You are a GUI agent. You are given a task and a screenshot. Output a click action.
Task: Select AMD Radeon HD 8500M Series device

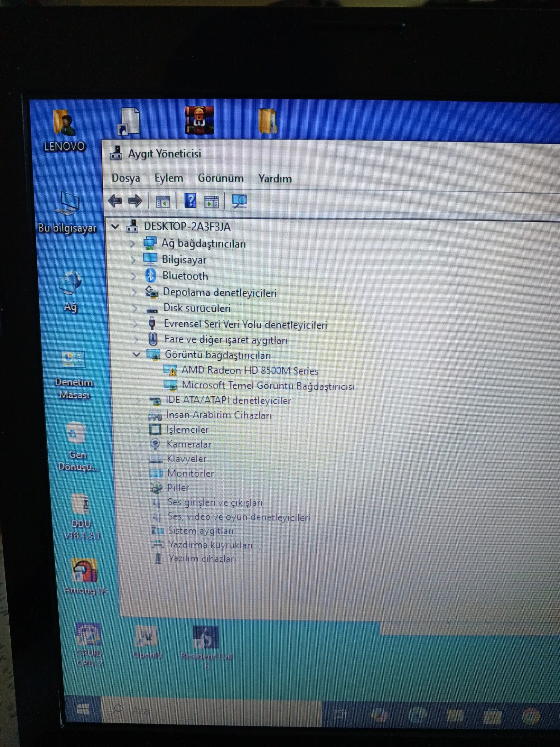tap(250, 370)
